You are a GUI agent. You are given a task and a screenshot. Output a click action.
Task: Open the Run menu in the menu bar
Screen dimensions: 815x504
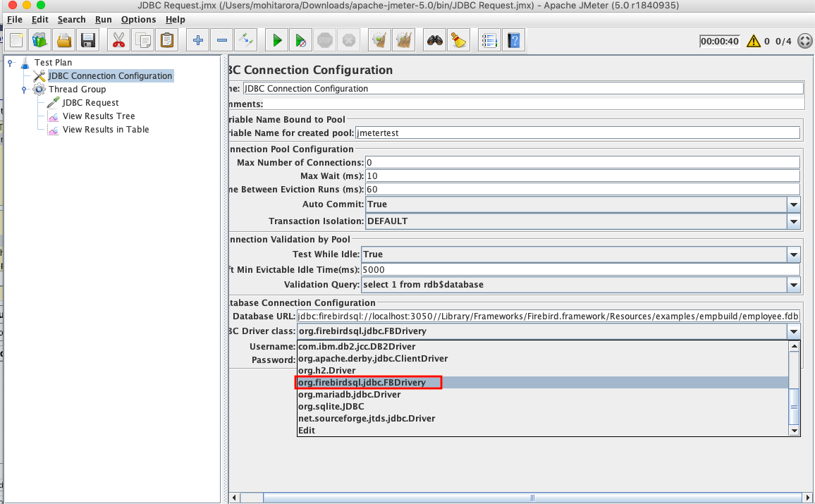coord(103,19)
